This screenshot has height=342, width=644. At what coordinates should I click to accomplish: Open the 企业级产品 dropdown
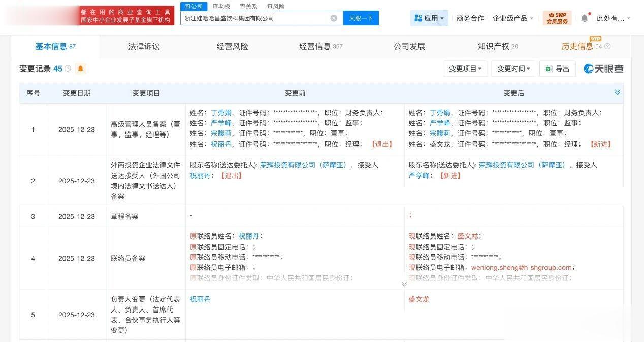point(513,18)
